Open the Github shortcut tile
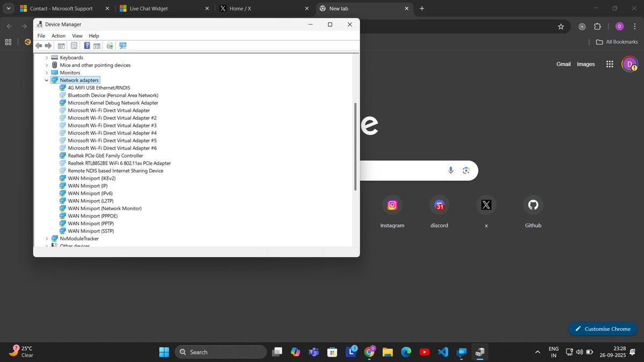The height and width of the screenshot is (362, 644). tap(533, 212)
